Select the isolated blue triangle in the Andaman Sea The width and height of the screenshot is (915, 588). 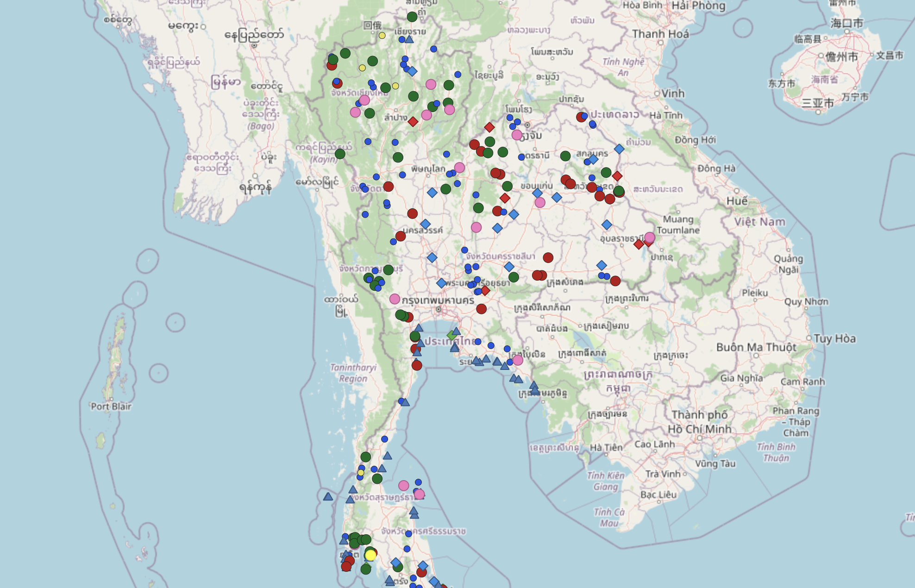coord(328,497)
